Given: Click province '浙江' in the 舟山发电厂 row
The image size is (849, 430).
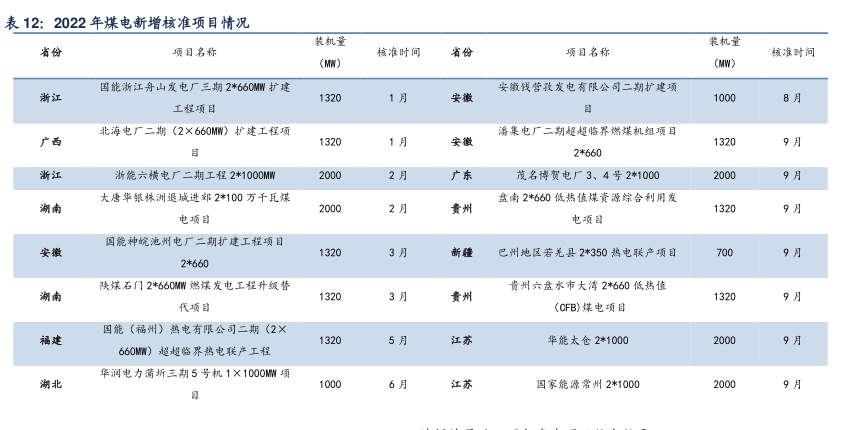Looking at the screenshot, I should (50, 98).
